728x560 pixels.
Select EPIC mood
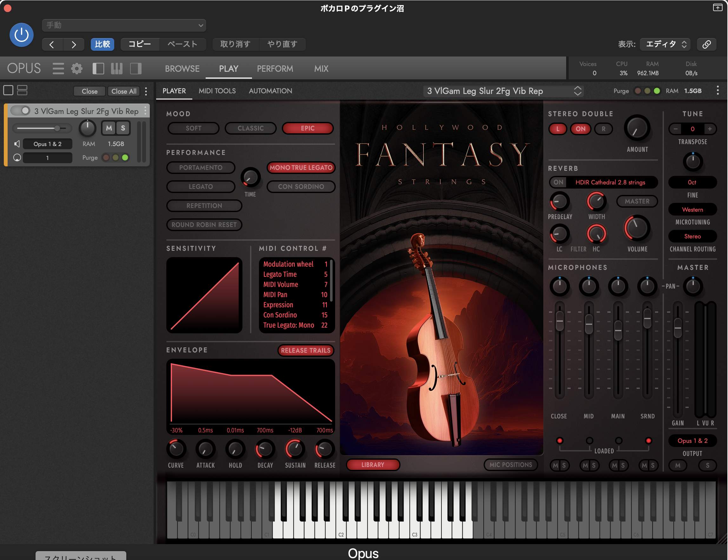(x=308, y=128)
